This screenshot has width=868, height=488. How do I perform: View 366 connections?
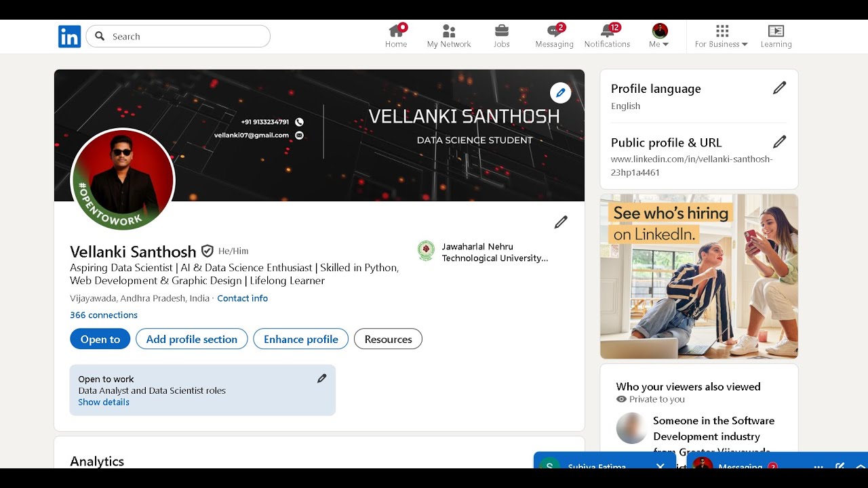[104, 315]
